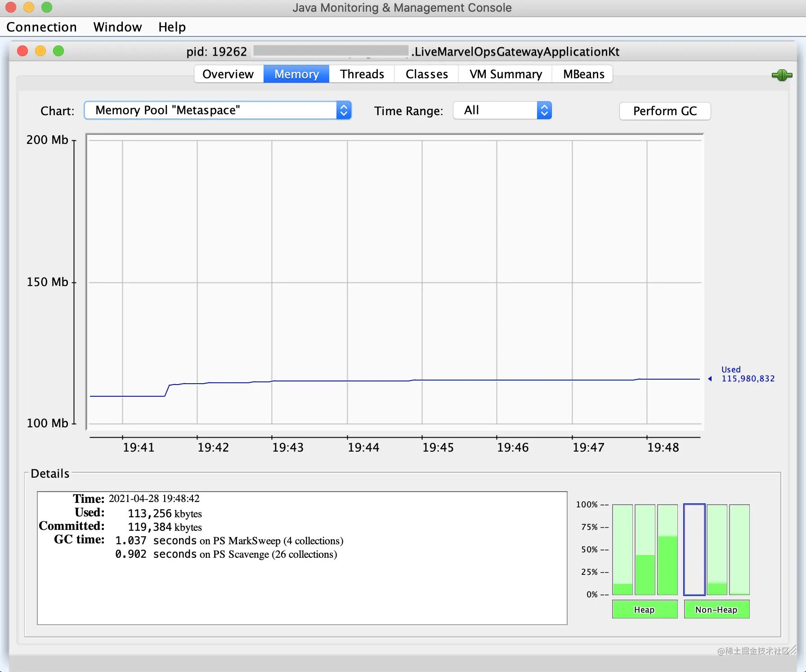Screen dimensions: 806x672
Task: Open the Time Range dropdown
Action: [502, 110]
